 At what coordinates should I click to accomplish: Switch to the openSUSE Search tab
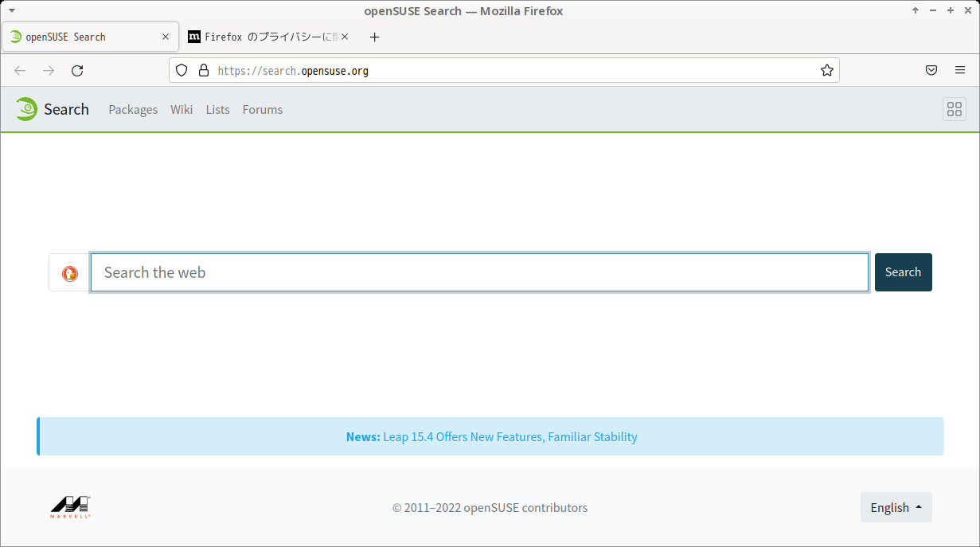(91, 37)
